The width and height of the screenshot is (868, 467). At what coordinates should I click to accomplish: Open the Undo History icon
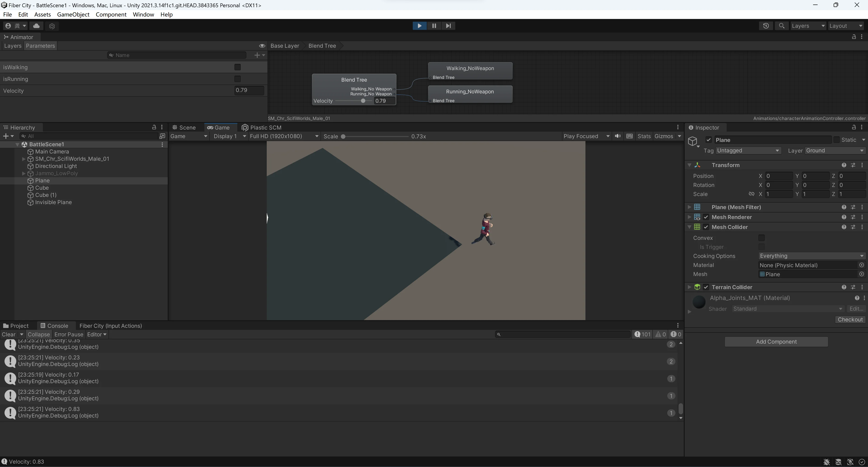(766, 26)
